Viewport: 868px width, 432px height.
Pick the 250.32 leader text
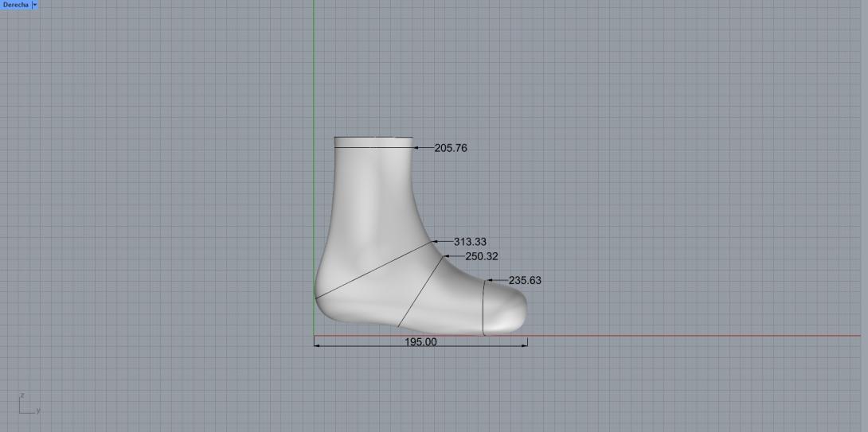tap(482, 257)
